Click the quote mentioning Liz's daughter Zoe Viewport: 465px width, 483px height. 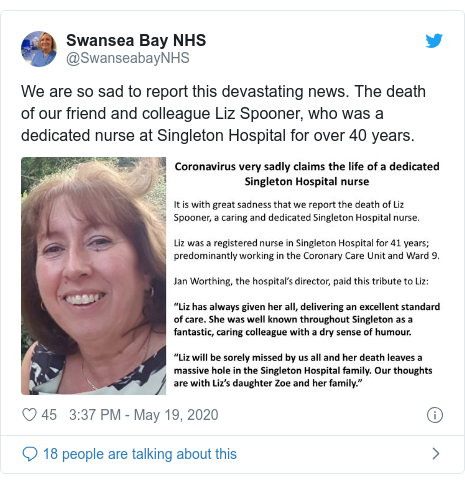pos(303,370)
